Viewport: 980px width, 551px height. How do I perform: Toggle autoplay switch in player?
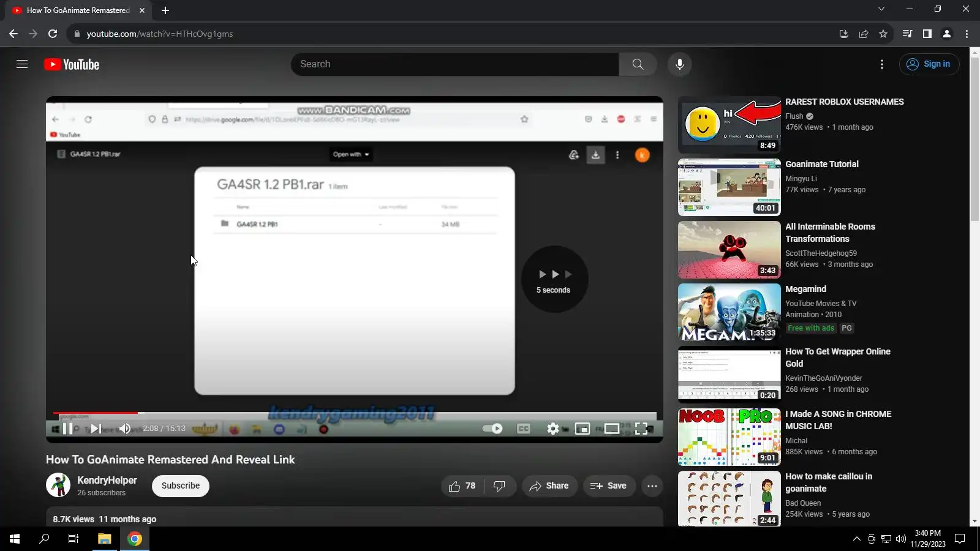pyautogui.click(x=492, y=429)
